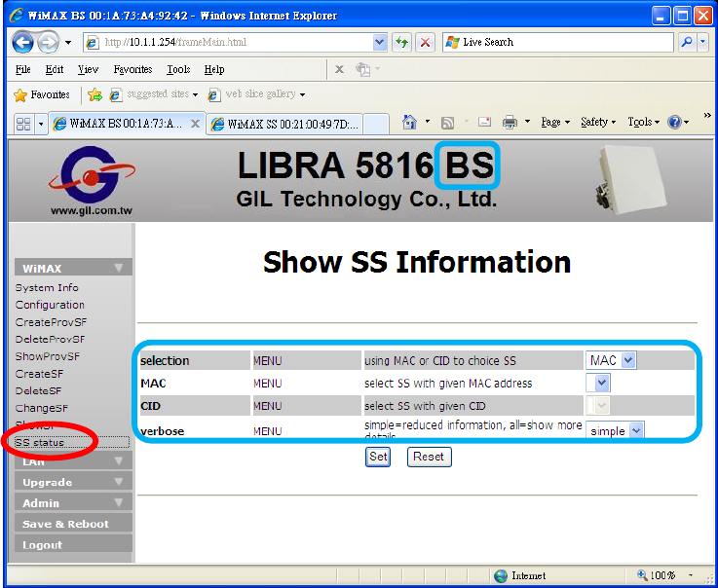Screen dimensions: 718x588
Task: Click the Set button
Action: click(x=378, y=457)
